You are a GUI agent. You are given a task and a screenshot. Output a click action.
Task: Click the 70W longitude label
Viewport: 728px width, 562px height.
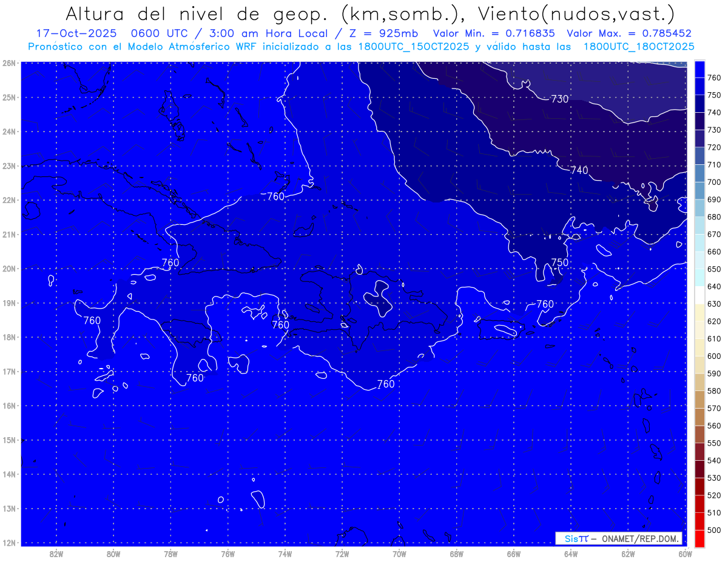[x=399, y=554]
